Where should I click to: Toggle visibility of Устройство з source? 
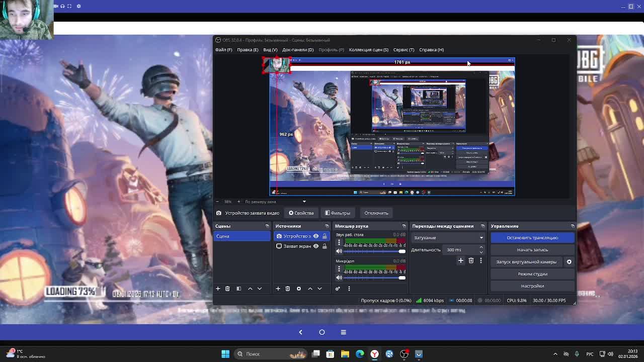pos(316,236)
